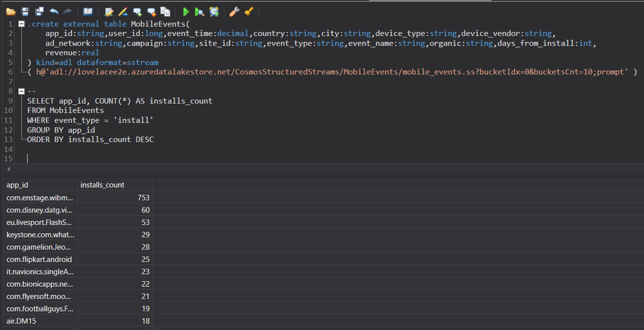Collapse the .create external table block

tap(21, 24)
